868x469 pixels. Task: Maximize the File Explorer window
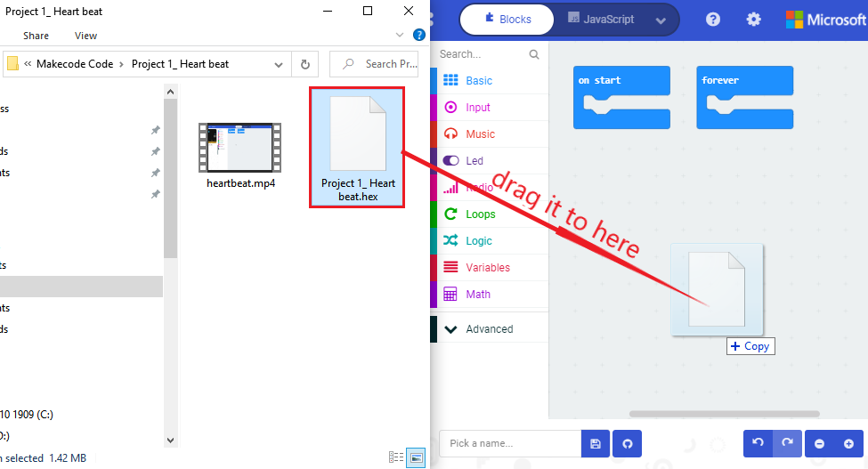click(x=368, y=11)
